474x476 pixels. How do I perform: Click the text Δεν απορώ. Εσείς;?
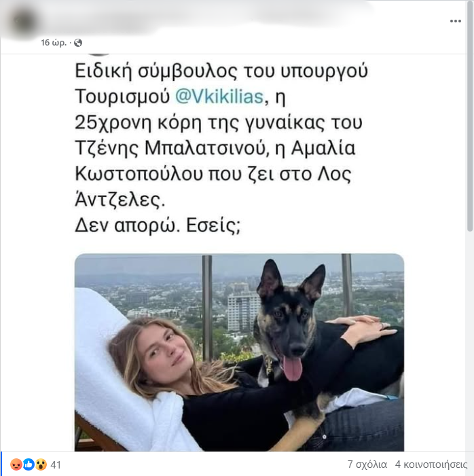[x=158, y=226]
